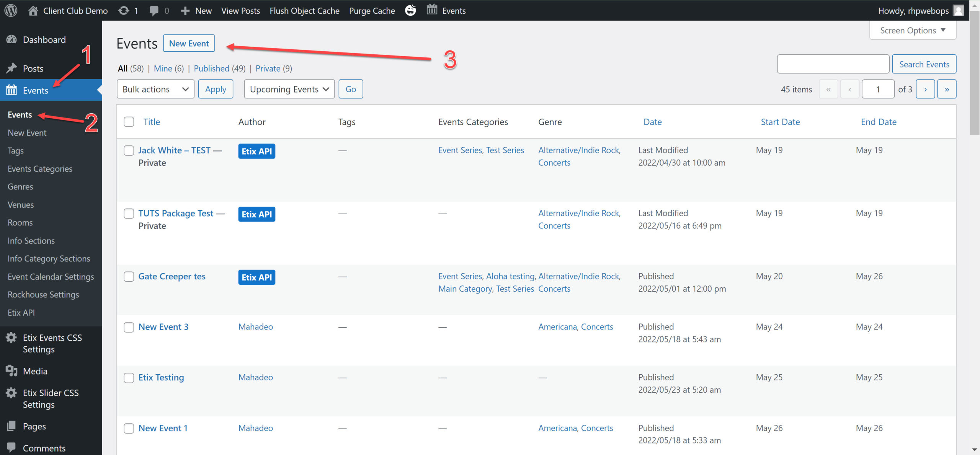This screenshot has width=980, height=455.
Task: Click the Dashboard gauge icon in sidebar
Action: (x=11, y=39)
